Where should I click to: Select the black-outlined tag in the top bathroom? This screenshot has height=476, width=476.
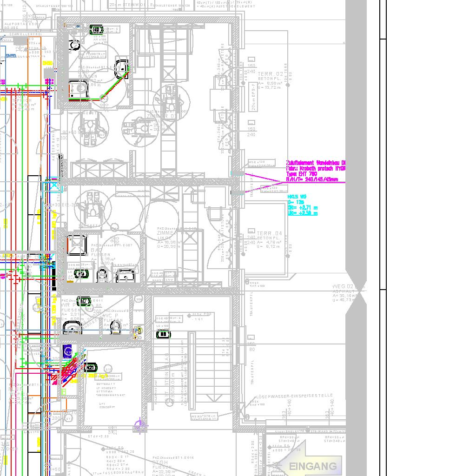click(x=97, y=30)
